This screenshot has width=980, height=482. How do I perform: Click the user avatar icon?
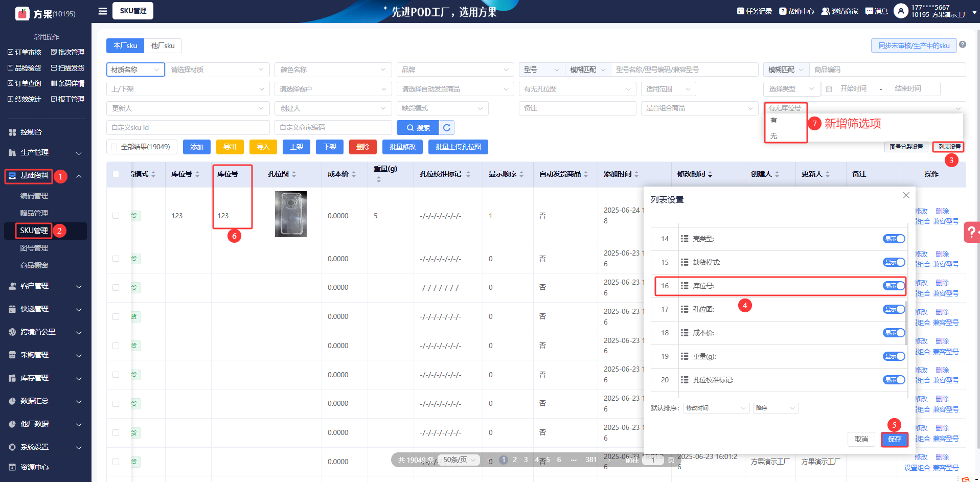pos(901,11)
